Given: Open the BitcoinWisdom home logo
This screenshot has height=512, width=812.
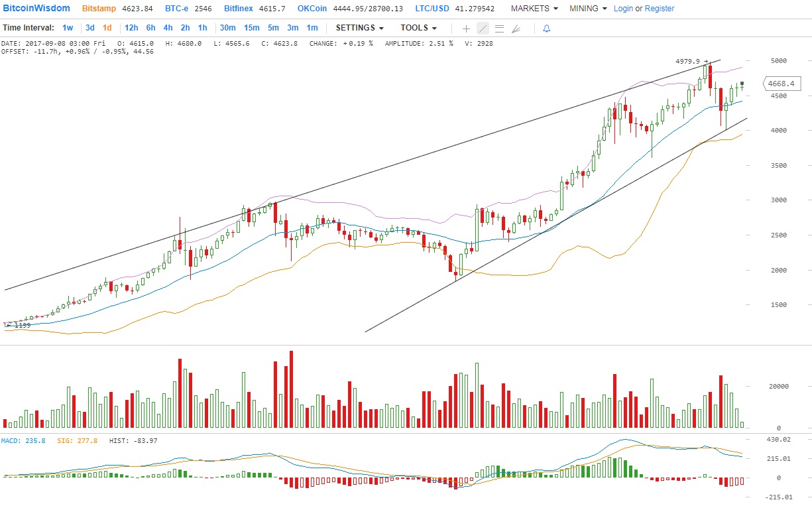Looking at the screenshot, I should coord(35,9).
